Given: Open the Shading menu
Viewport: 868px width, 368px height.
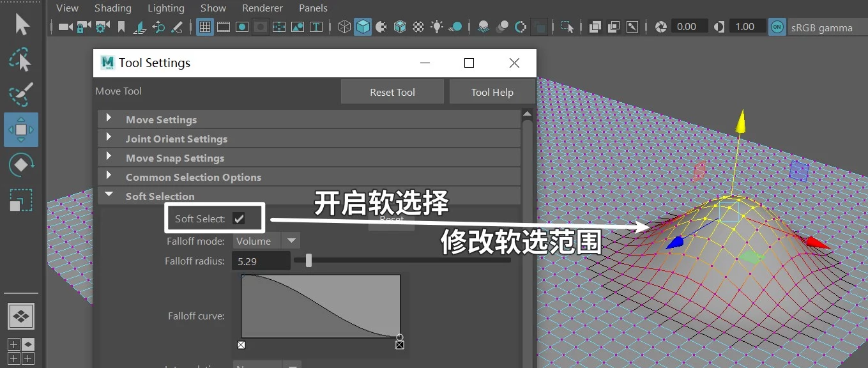Looking at the screenshot, I should click(x=112, y=8).
